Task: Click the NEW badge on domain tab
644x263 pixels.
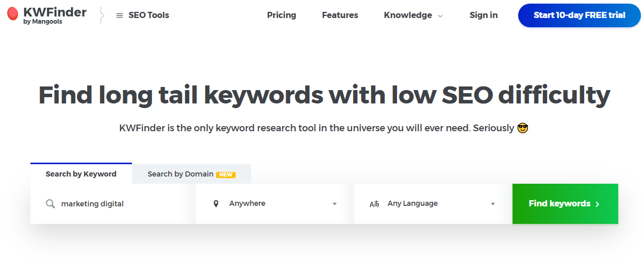Action: click(226, 174)
